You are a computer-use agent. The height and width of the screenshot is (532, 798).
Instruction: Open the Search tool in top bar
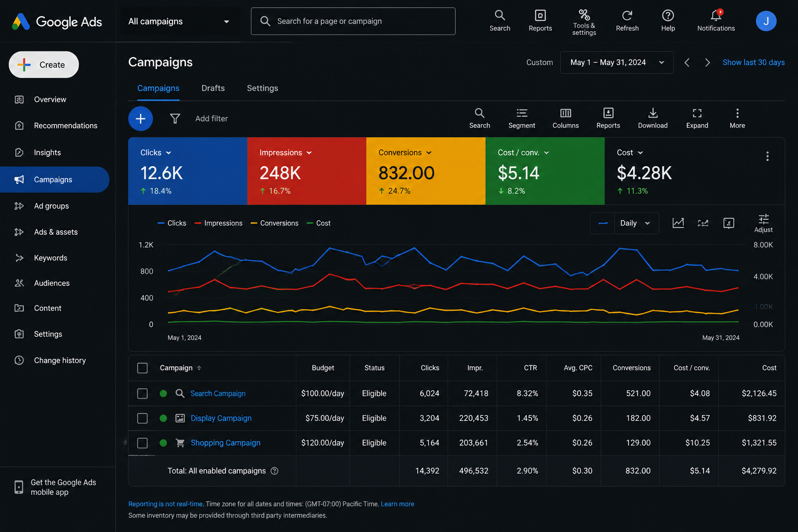(x=500, y=21)
